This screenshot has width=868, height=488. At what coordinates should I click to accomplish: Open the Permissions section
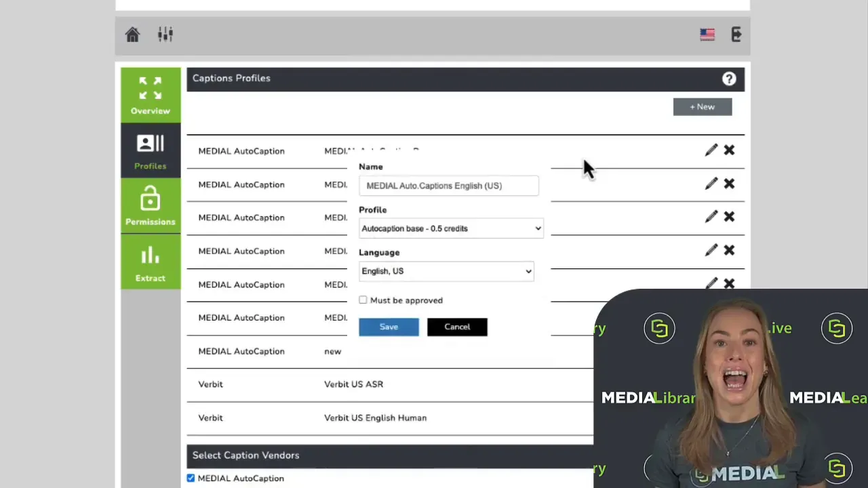151,206
